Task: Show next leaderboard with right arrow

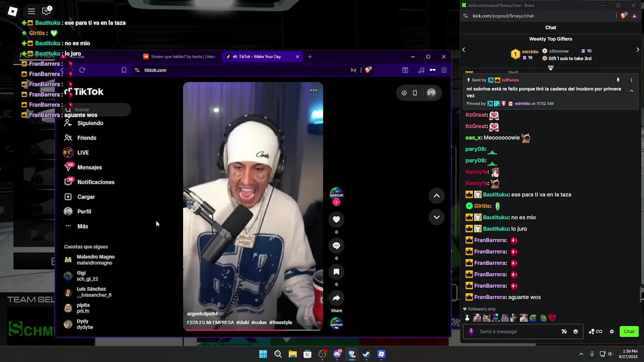Action: click(x=637, y=50)
